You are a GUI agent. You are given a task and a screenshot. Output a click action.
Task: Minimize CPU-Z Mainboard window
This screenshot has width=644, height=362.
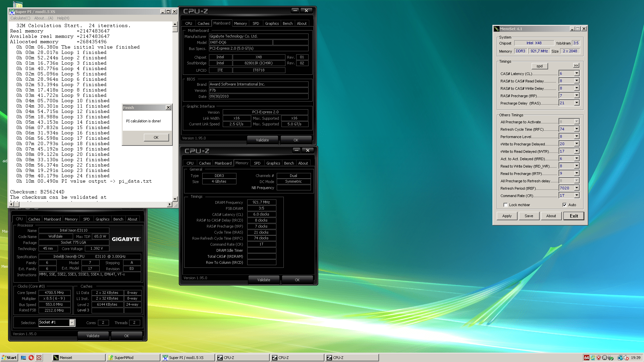click(x=295, y=11)
